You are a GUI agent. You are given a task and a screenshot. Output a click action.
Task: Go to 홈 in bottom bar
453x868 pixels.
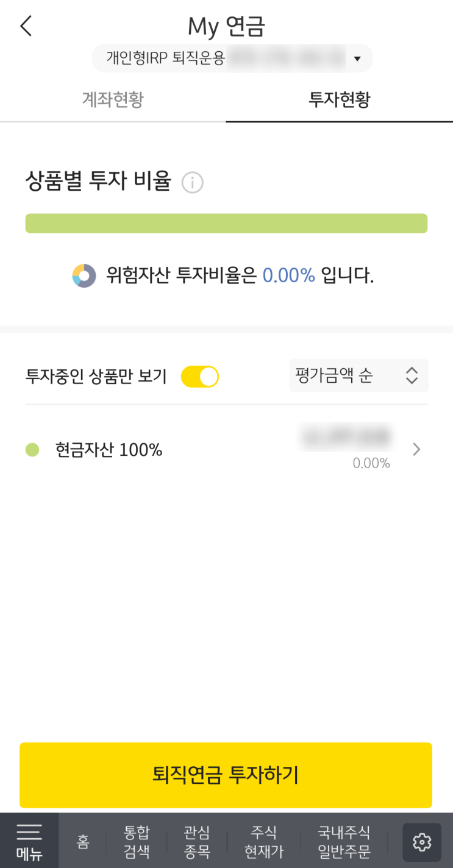pos(83,842)
